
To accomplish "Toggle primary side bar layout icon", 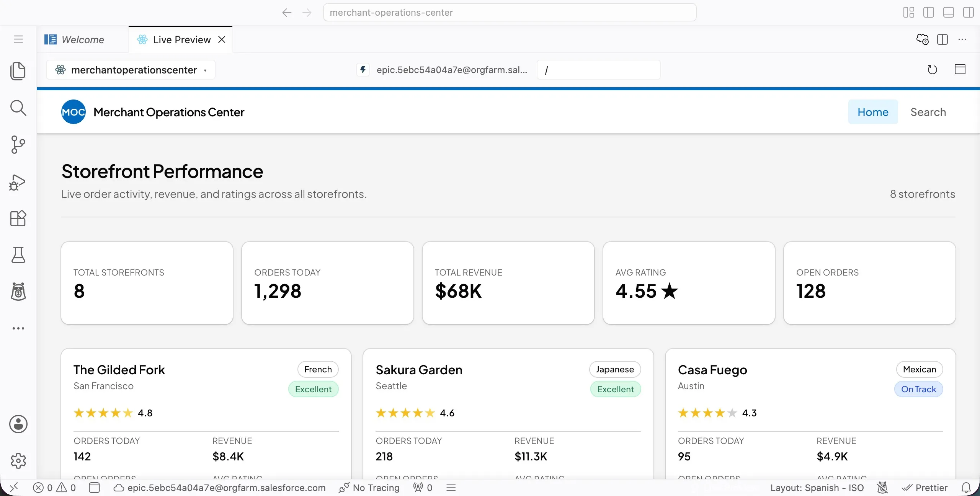I will point(928,13).
